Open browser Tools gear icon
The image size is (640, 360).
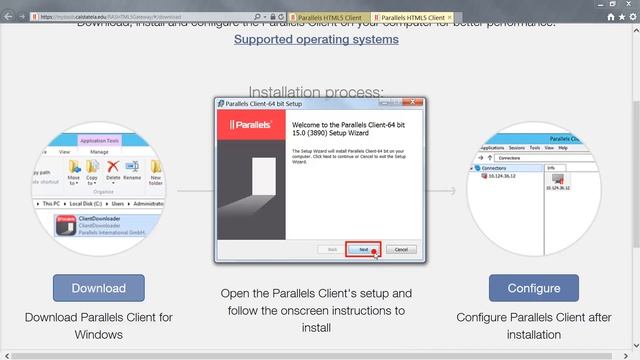coord(633,17)
